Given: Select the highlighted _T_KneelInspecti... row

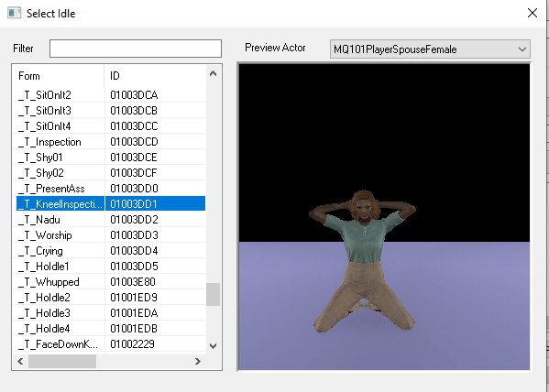Looking at the screenshot, I should tap(111, 203).
